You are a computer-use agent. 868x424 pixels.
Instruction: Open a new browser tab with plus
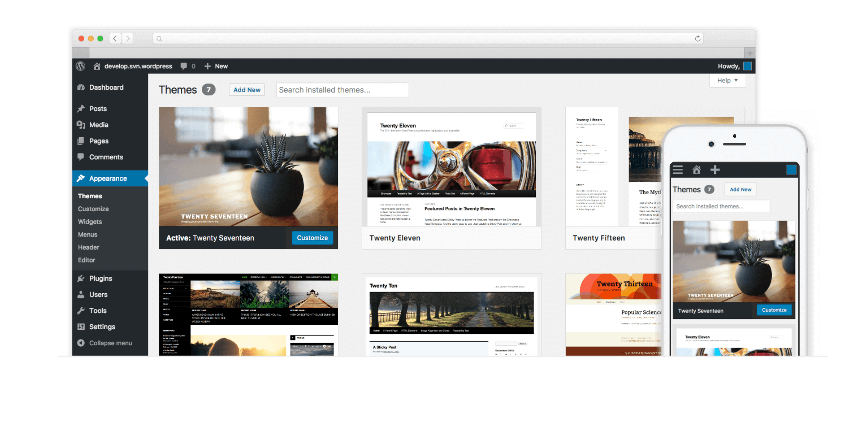coord(750,53)
